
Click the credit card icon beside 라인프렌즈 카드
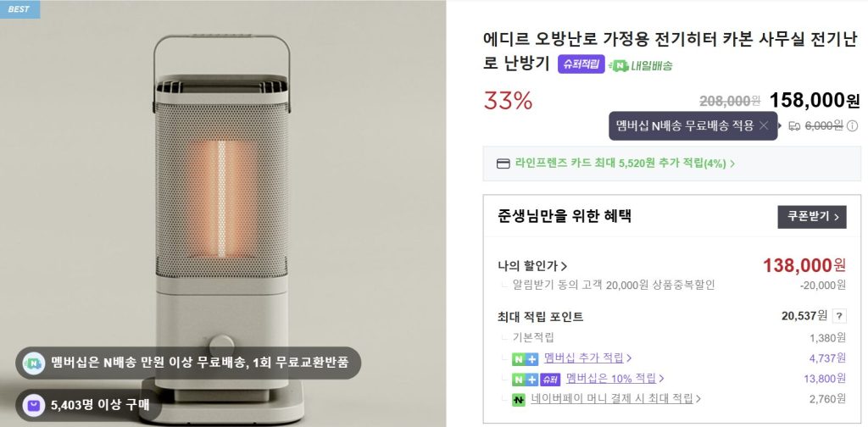(x=503, y=164)
